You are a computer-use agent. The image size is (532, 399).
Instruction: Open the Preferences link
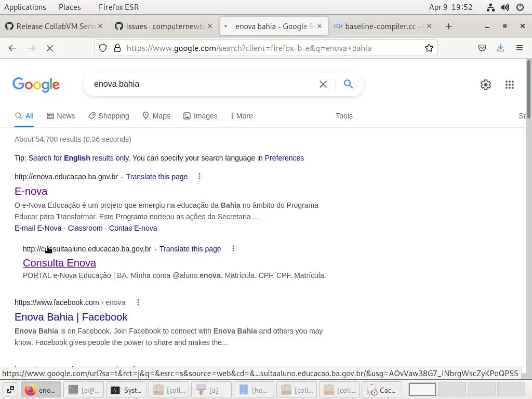coord(284,158)
